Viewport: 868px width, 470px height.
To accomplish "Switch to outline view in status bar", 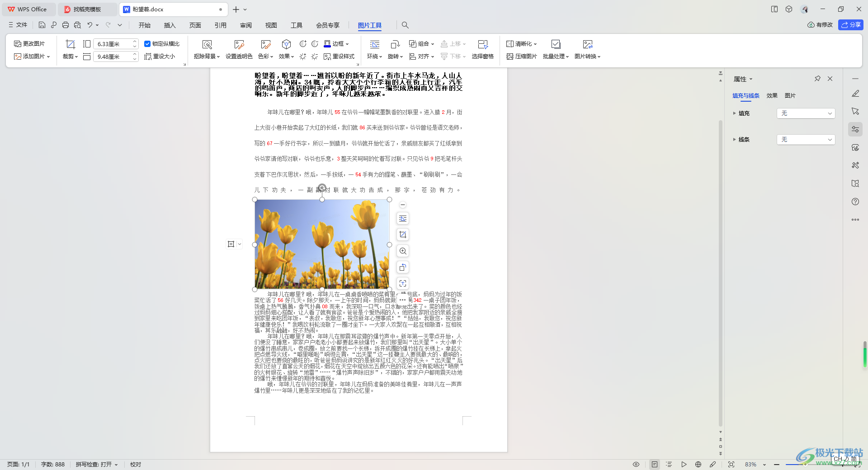I will pos(669,465).
